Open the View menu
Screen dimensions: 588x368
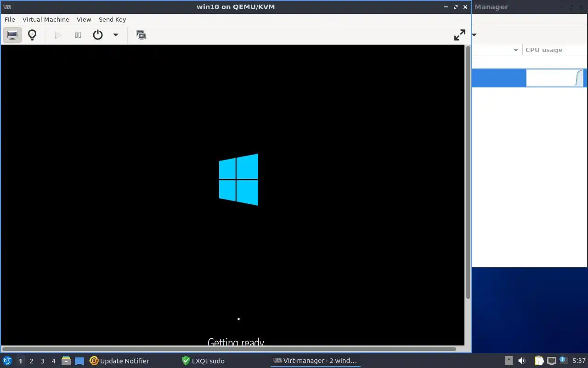[x=84, y=19]
